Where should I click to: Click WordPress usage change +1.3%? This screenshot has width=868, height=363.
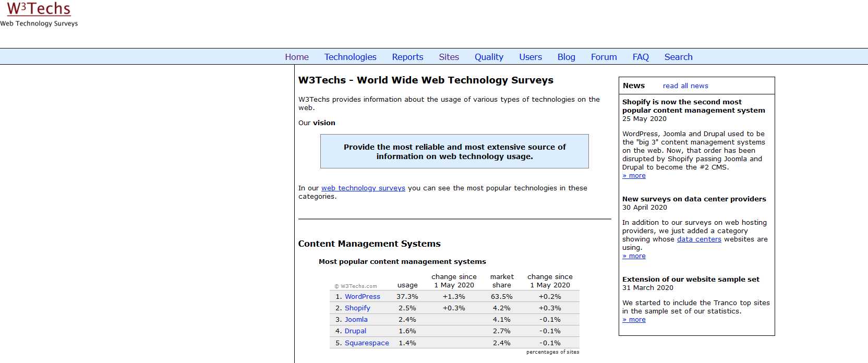coord(454,296)
